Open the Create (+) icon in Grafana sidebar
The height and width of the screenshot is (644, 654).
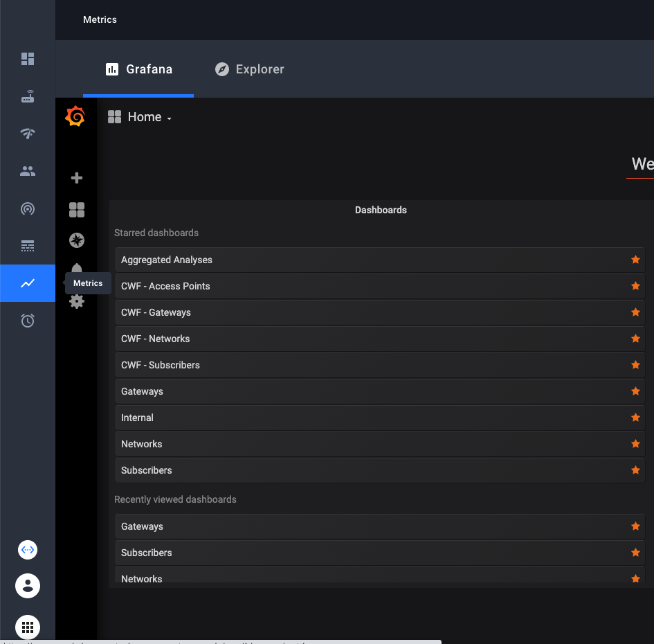click(76, 178)
